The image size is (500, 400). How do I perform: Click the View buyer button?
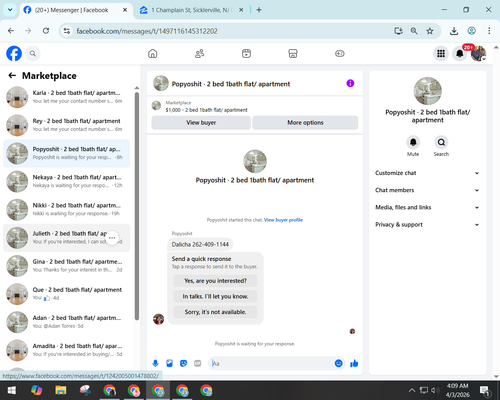click(201, 123)
